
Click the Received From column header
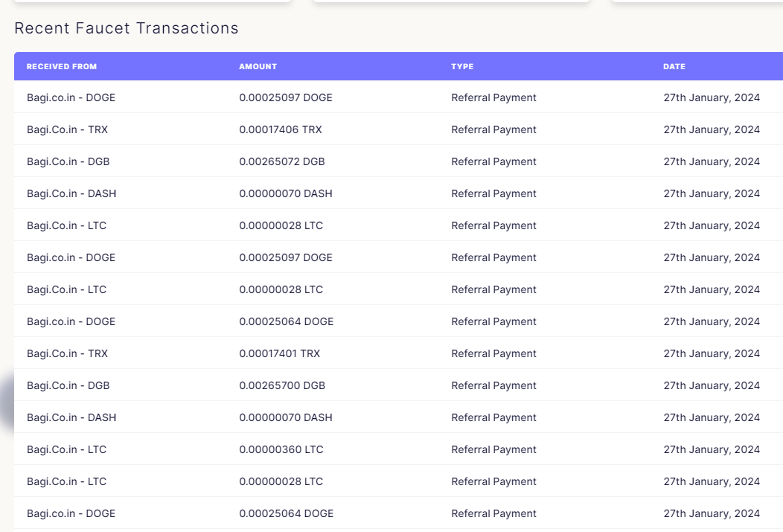tap(62, 67)
